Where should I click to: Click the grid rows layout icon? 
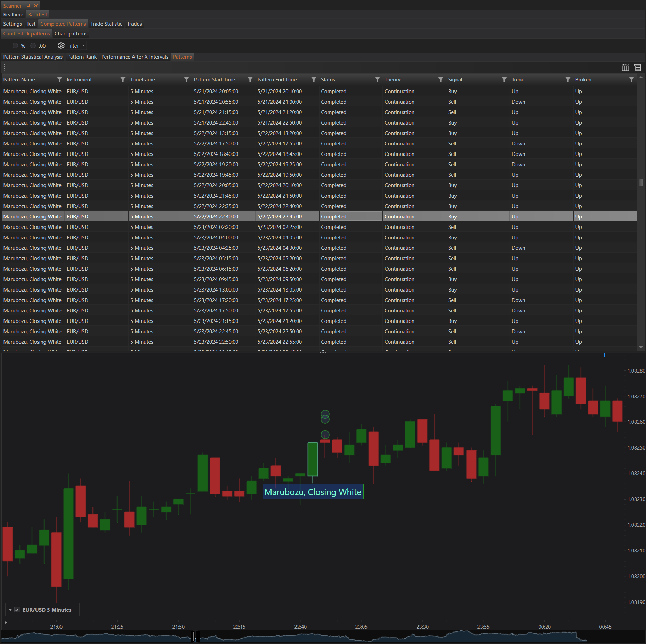[637, 67]
